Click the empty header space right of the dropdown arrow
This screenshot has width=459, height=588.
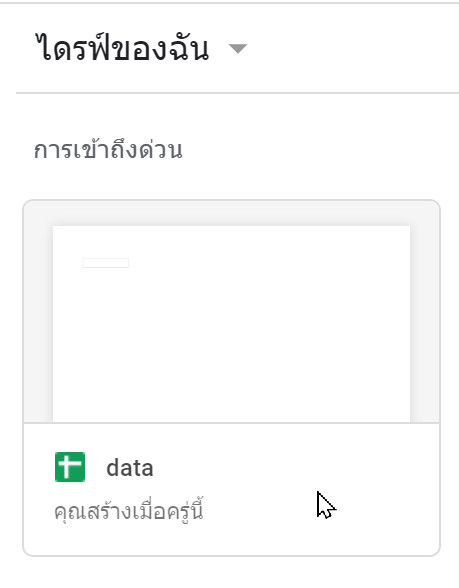pos(352,48)
